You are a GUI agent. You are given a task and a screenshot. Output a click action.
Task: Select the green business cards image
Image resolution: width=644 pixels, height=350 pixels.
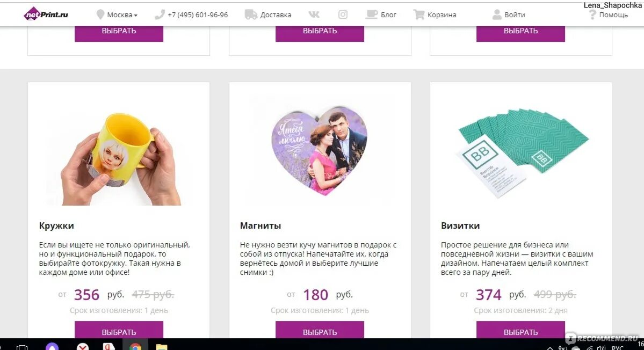coord(521,152)
